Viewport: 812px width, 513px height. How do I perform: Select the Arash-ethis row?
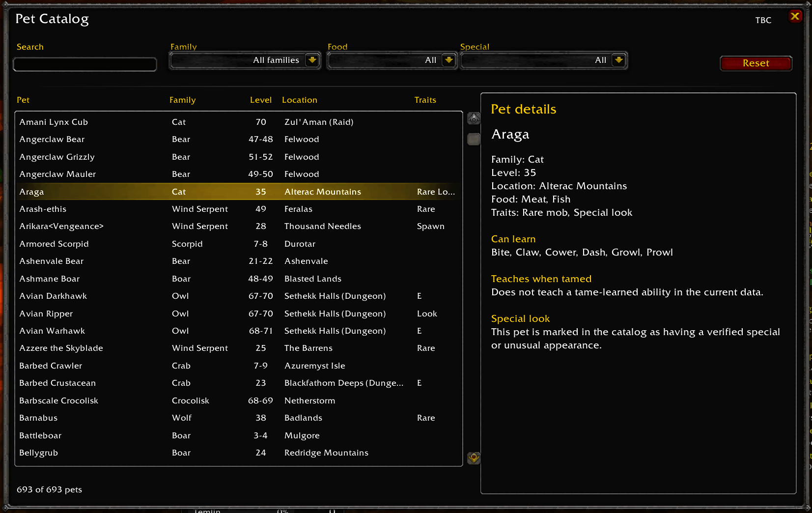[239, 209]
